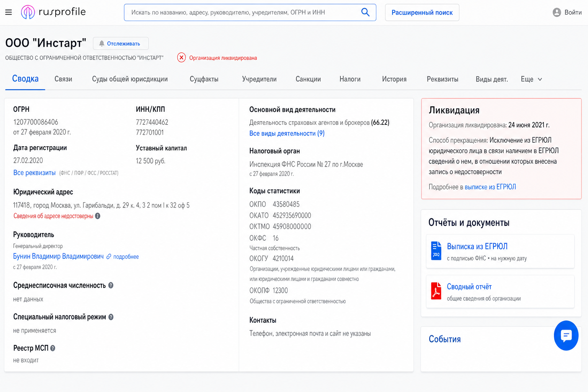Switch to the Суцфакты tab
This screenshot has height=392, width=588.
204,79
